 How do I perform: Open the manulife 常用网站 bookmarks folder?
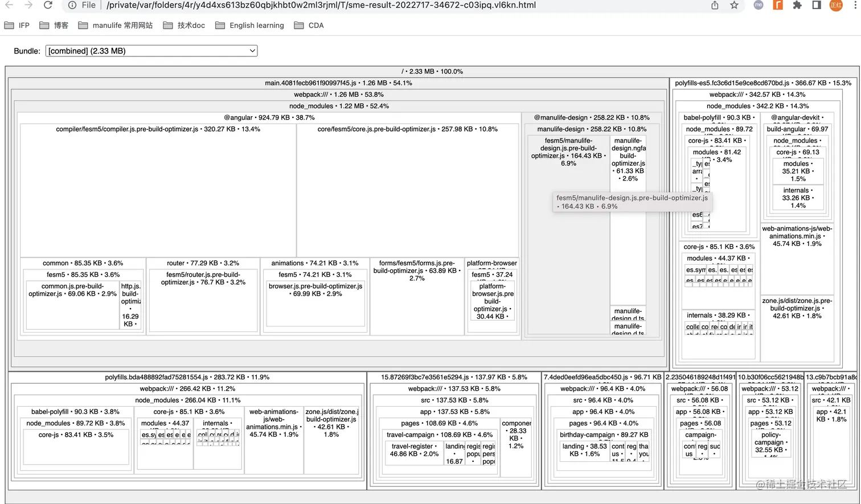click(x=116, y=26)
